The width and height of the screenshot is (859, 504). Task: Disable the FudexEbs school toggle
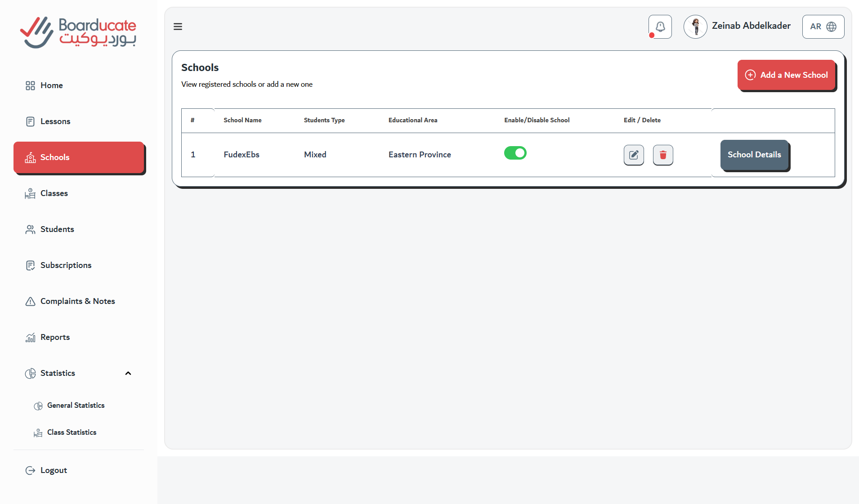(515, 153)
